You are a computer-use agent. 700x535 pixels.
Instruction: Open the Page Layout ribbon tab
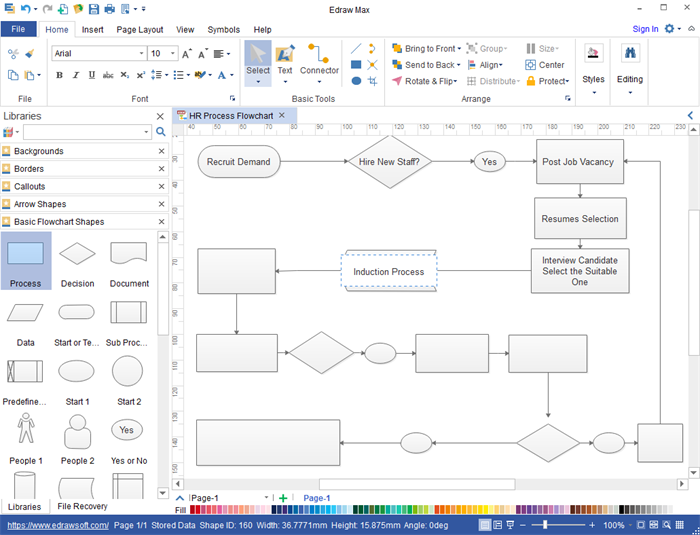click(x=140, y=30)
